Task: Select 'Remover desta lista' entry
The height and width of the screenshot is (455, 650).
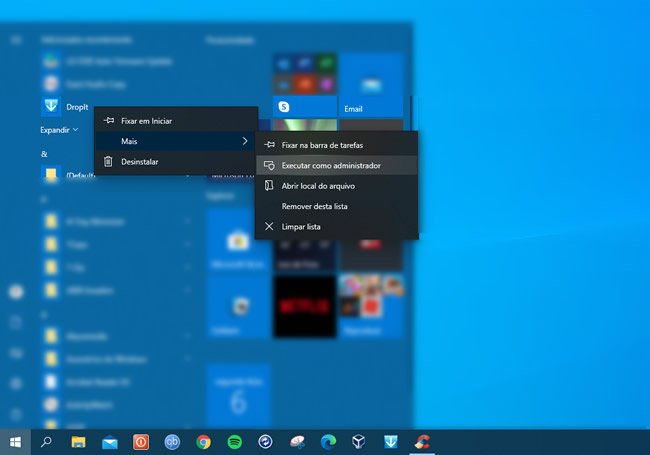Action: (315, 206)
